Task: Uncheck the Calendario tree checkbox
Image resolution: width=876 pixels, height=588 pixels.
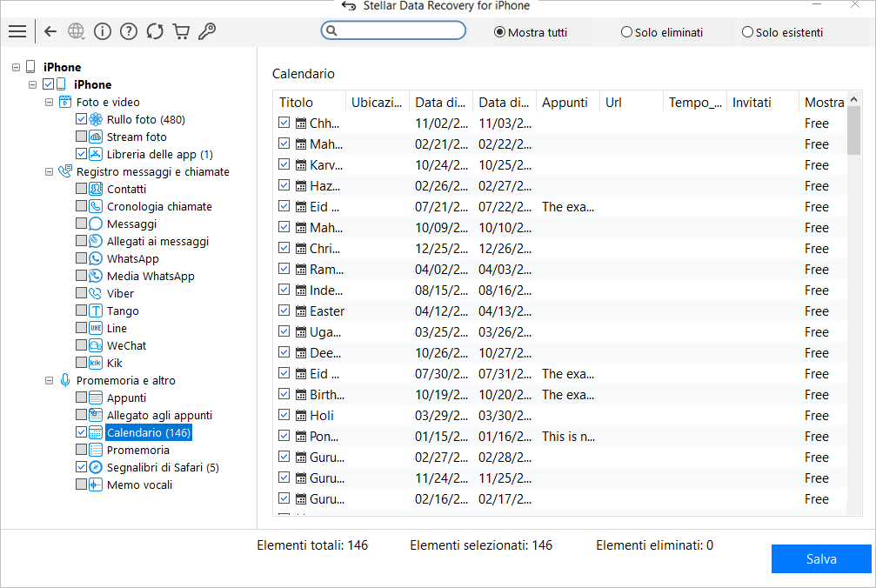Action: coord(81,432)
